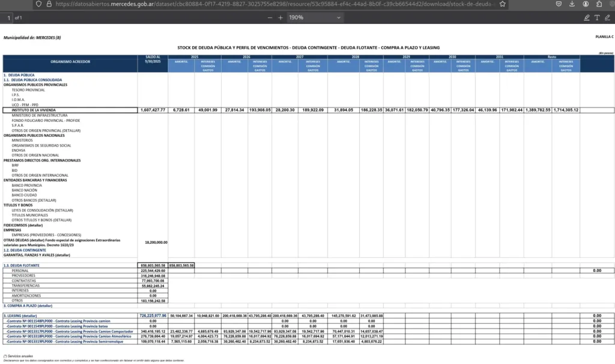The image size is (615, 364).
Task: Open the Firefox account icon
Action: (x=586, y=4)
